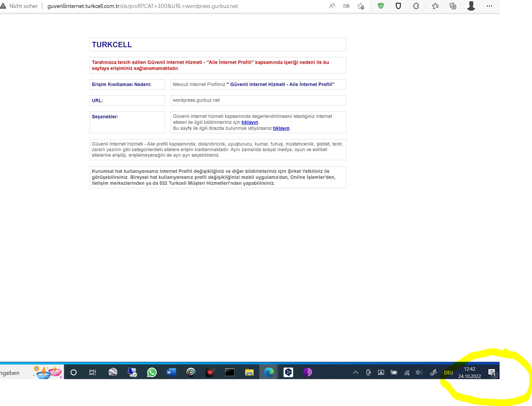Click the 'wordpress.gurbuz.net' URL value
This screenshot has width=532, height=406.
196,100
